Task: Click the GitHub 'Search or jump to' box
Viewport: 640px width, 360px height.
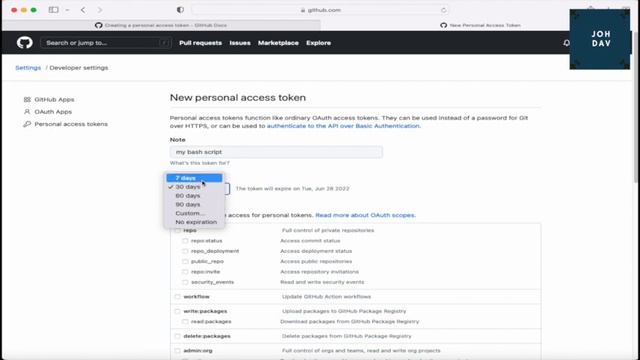Action: (x=106, y=43)
